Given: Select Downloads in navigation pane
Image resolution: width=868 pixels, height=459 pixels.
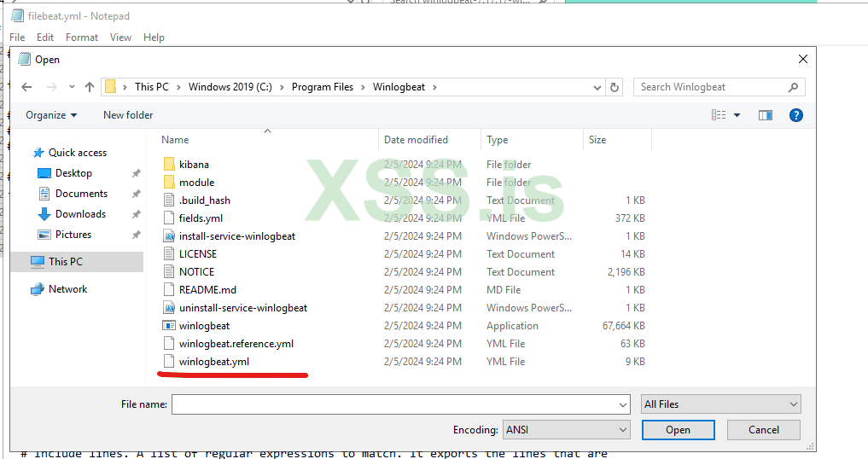Looking at the screenshot, I should pos(80,214).
